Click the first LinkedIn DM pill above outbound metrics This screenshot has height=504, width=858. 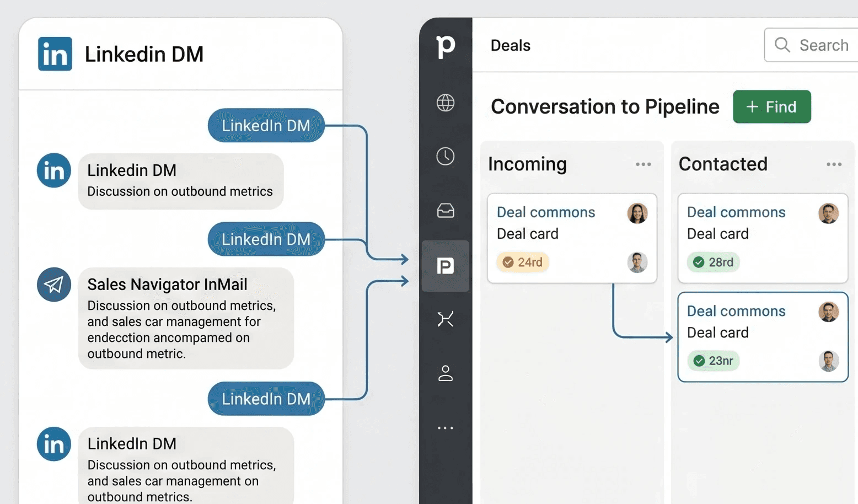tap(266, 125)
